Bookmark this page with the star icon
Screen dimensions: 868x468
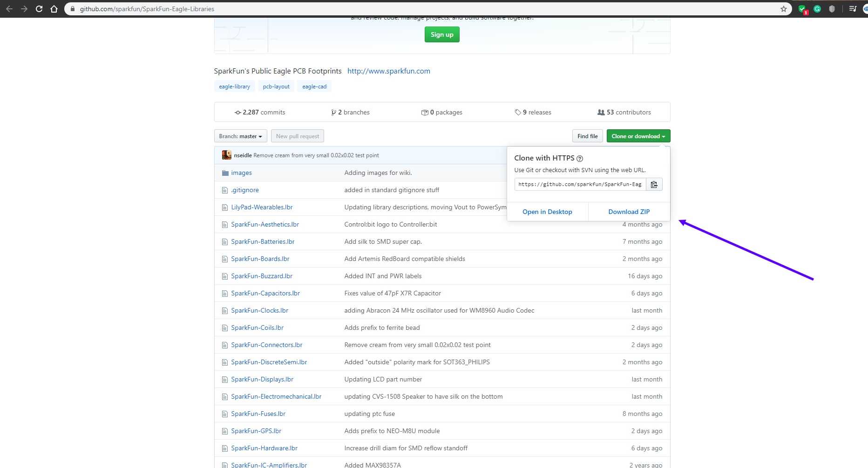pos(784,9)
